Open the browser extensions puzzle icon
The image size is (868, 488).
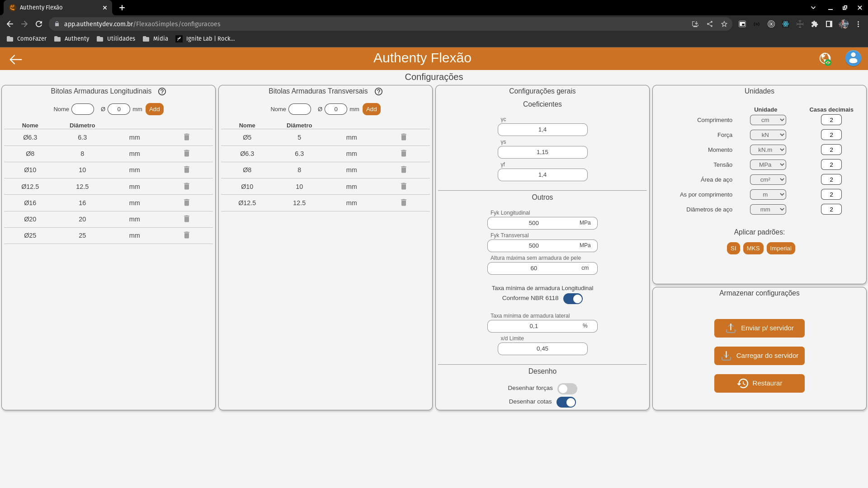815,24
